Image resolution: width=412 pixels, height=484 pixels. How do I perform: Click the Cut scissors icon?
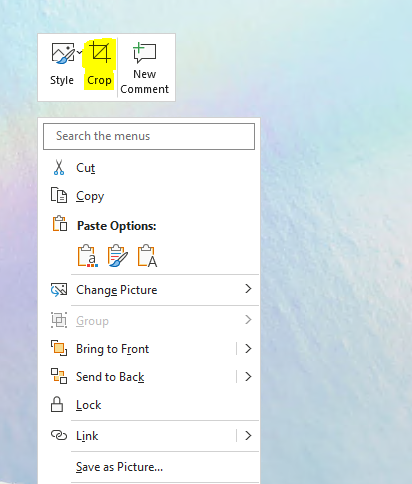click(59, 168)
